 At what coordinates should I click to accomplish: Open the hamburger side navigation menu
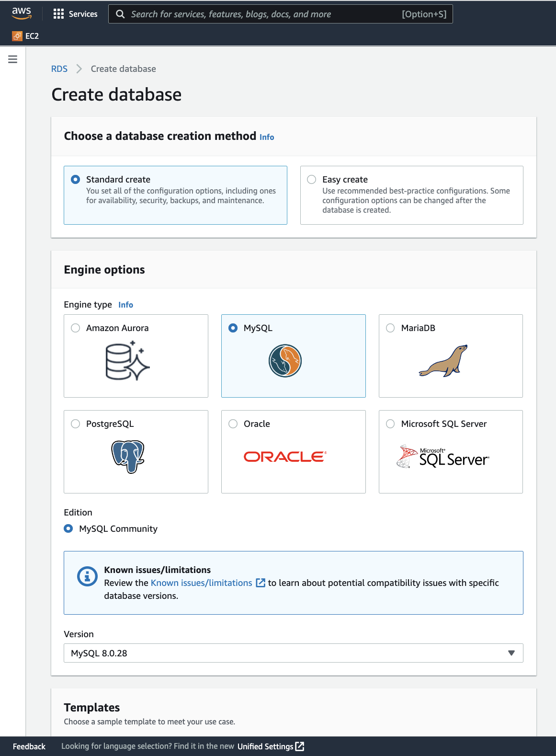13,59
